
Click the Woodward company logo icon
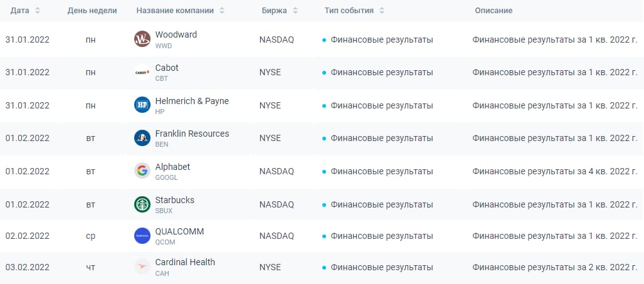pyautogui.click(x=142, y=39)
